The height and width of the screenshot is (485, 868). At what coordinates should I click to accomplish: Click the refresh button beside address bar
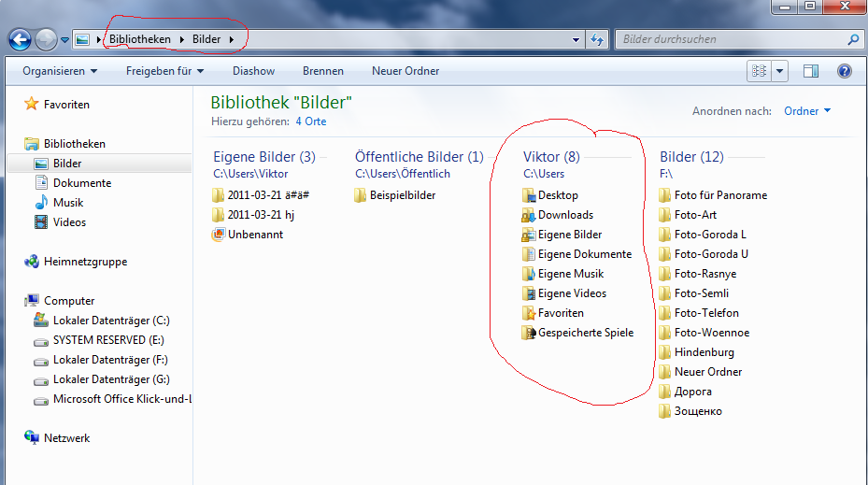597,39
